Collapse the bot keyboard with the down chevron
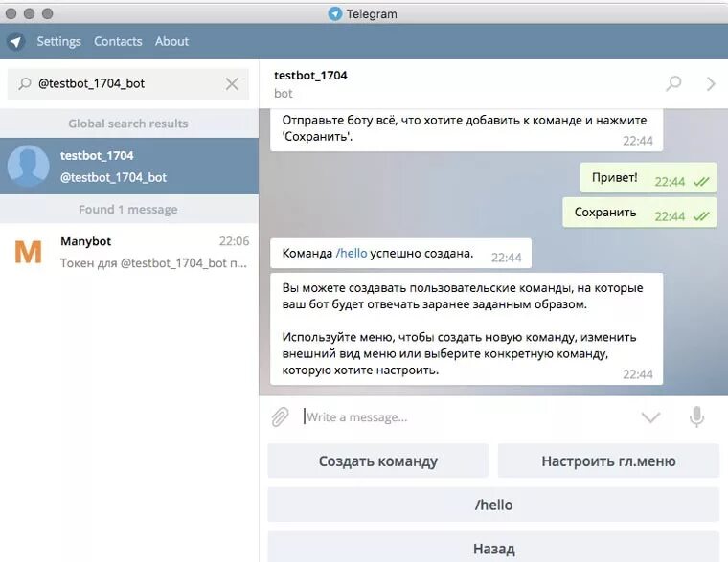 (x=650, y=417)
